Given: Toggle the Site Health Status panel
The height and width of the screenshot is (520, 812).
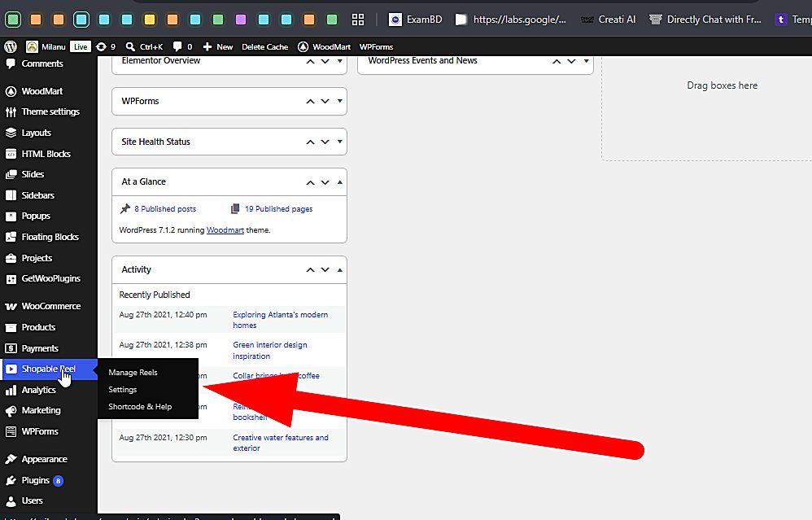Looking at the screenshot, I should [x=340, y=142].
